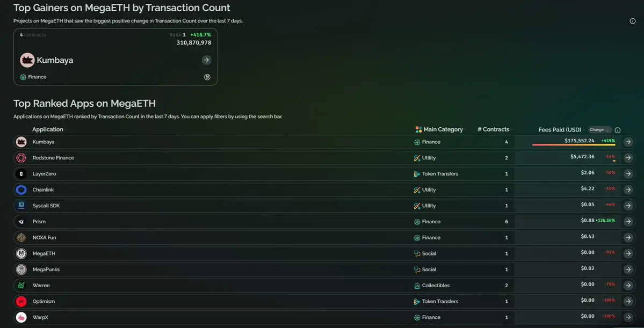Open Kumbaya card arrow in Top Gainers
Screen dimensions: 644x328
coord(206,60)
